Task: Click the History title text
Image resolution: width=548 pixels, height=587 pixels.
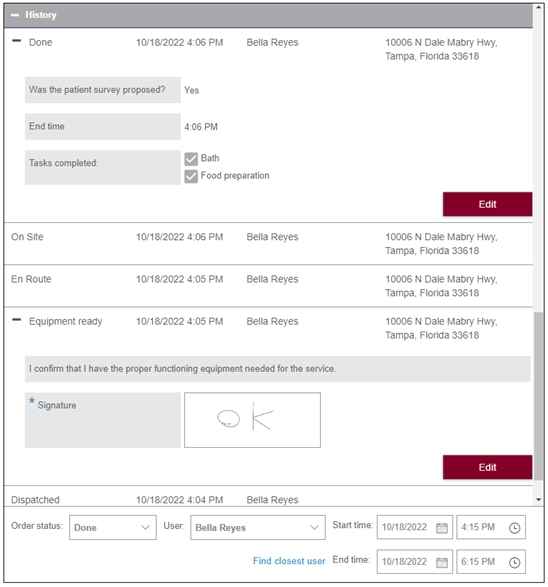Action: tap(41, 15)
